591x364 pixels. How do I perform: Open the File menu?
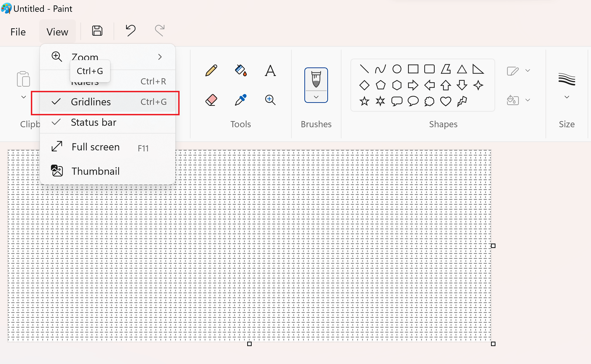pyautogui.click(x=18, y=32)
